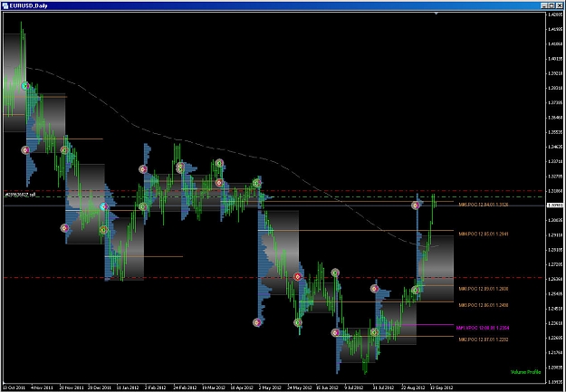The image size is (566, 392).
Task: Select the MM2 POC 1.2252 label
Action: tap(484, 339)
